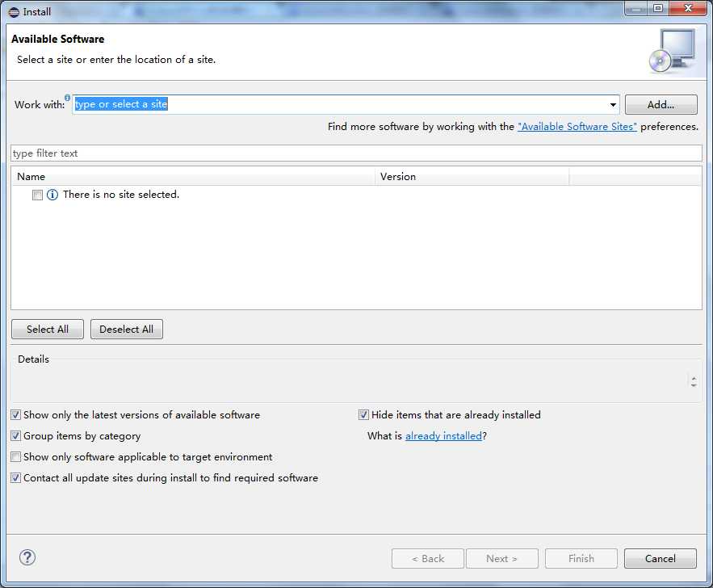Maximize the Install dialog window

click(657, 8)
